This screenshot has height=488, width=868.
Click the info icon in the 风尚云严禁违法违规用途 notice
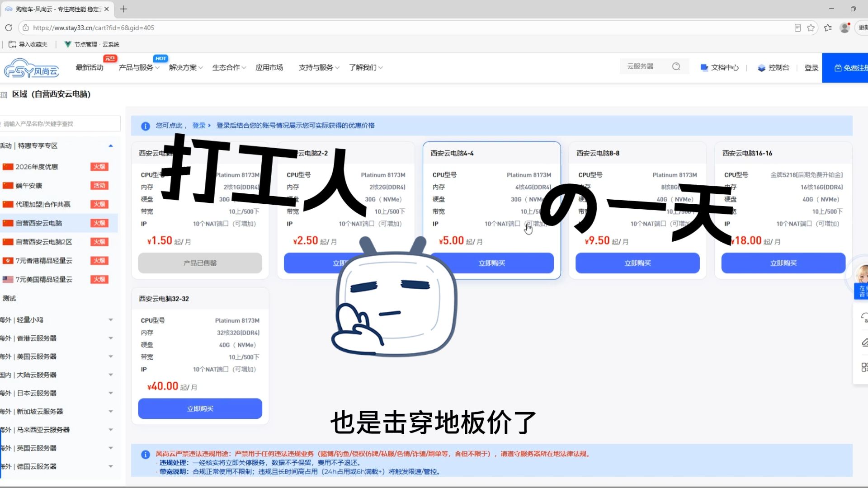145,455
